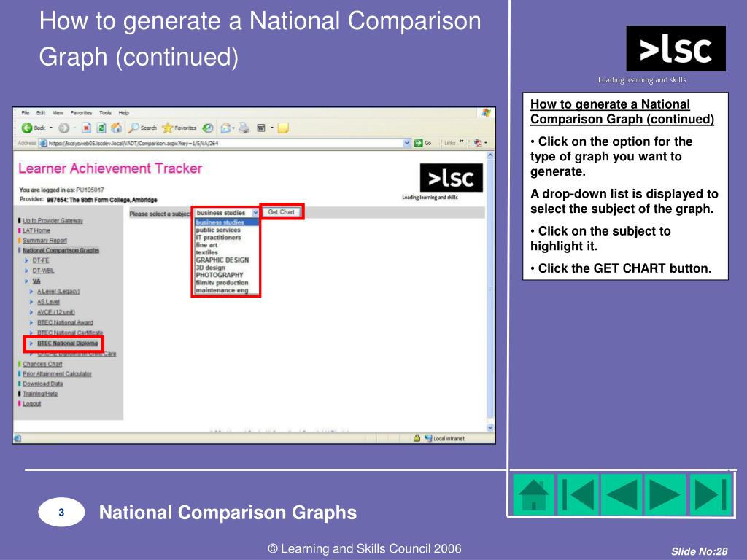This screenshot has height=560, width=747.
Task: Click the Get Chart button
Action: (281, 212)
